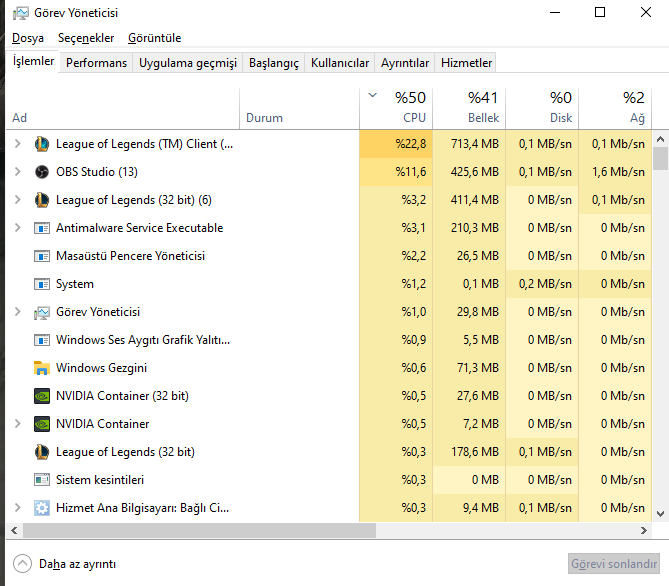Click the Masaüstü Pencere Yöneticisi icon
Screen dimensions: 669x586
[x=42, y=256]
